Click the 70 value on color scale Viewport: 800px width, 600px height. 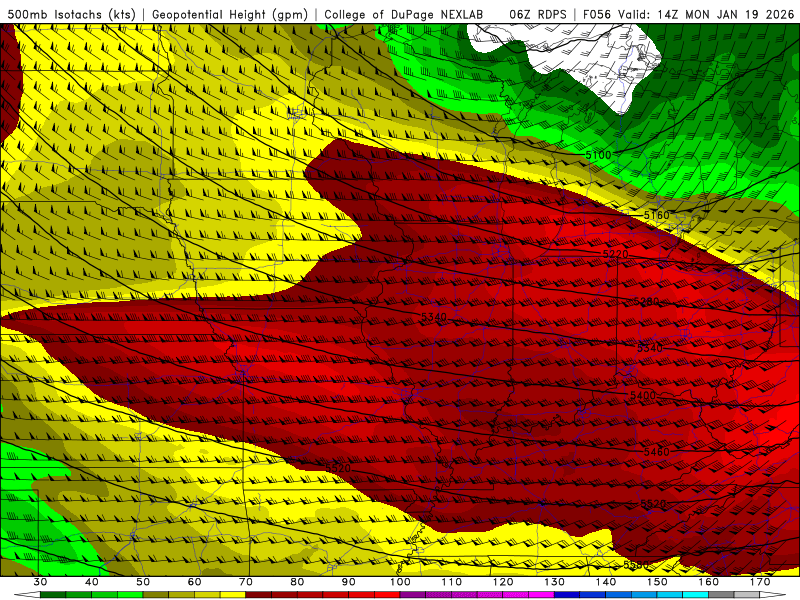click(x=246, y=582)
